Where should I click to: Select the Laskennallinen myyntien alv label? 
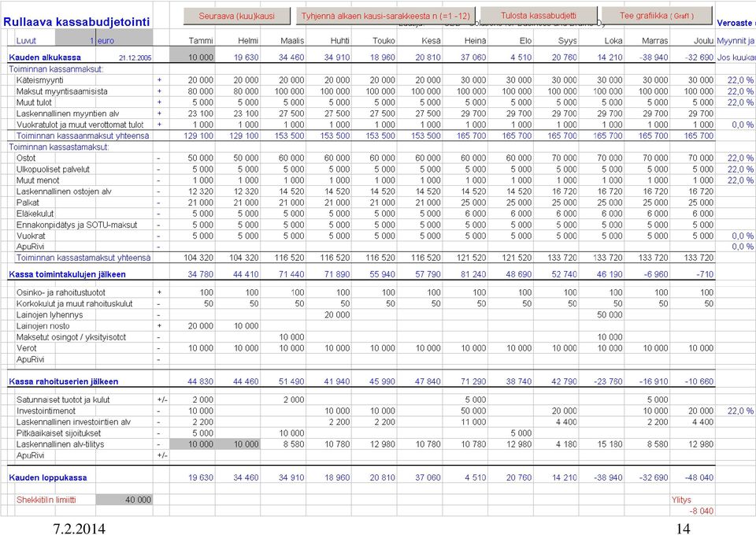pyautogui.click(x=68, y=113)
